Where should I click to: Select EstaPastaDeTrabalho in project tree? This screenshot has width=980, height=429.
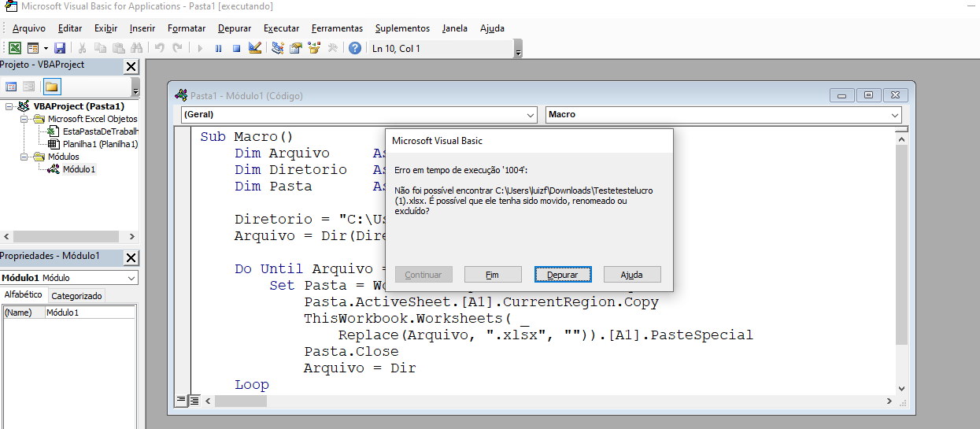coord(100,131)
